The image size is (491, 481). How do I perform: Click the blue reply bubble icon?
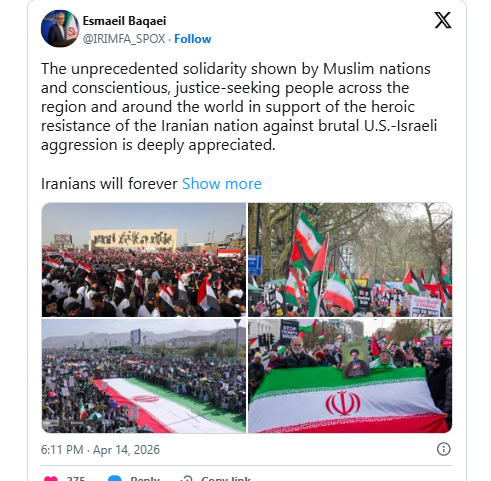point(115,479)
